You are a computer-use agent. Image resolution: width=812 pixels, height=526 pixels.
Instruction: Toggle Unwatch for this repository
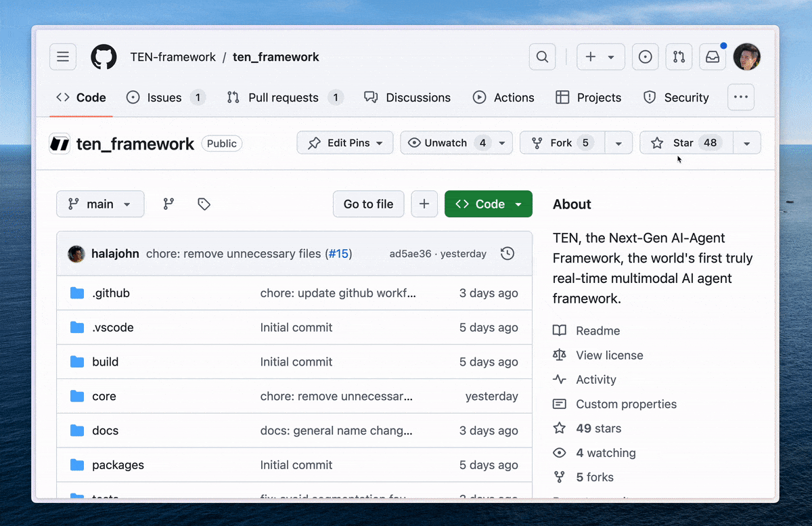pyautogui.click(x=447, y=143)
